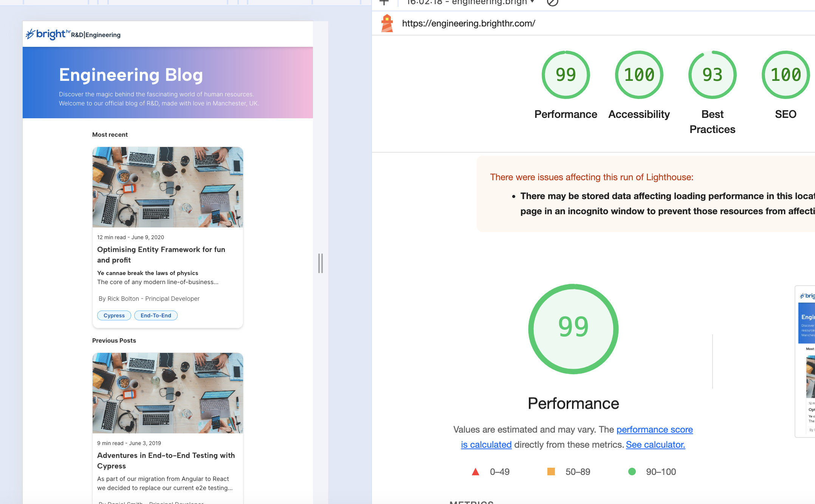This screenshot has height=504, width=815.
Task: Click the Lighthouse page screenshot thumbnail
Action: click(806, 361)
